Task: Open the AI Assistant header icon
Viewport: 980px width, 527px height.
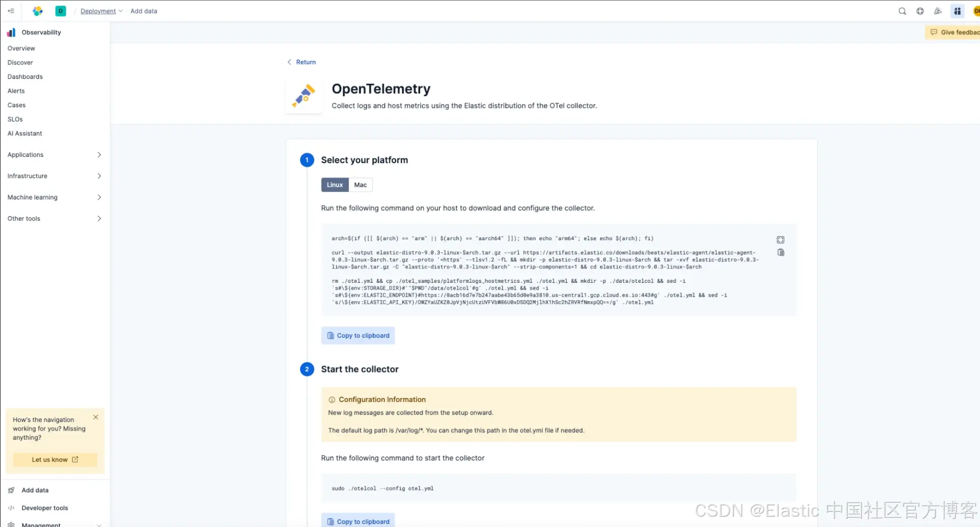Action: [x=957, y=11]
